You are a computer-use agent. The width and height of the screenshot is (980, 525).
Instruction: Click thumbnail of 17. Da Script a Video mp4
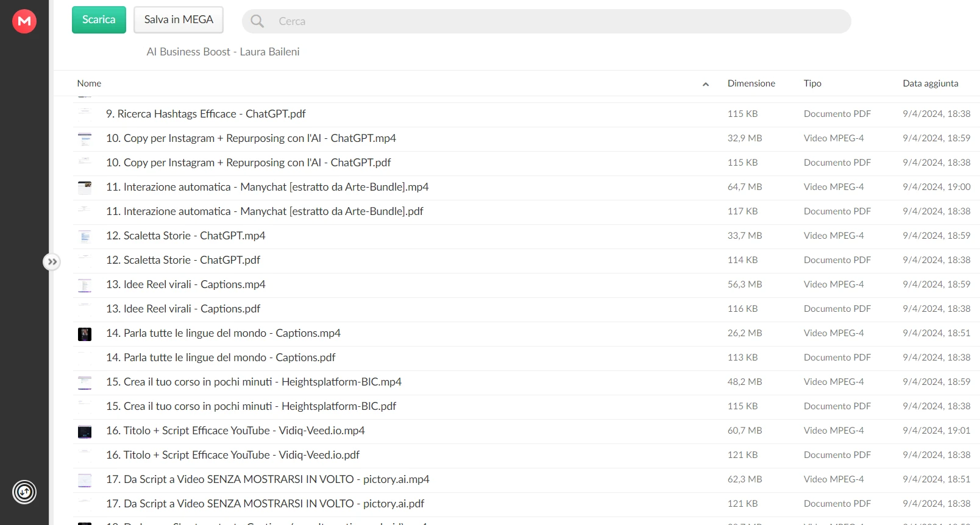click(85, 480)
